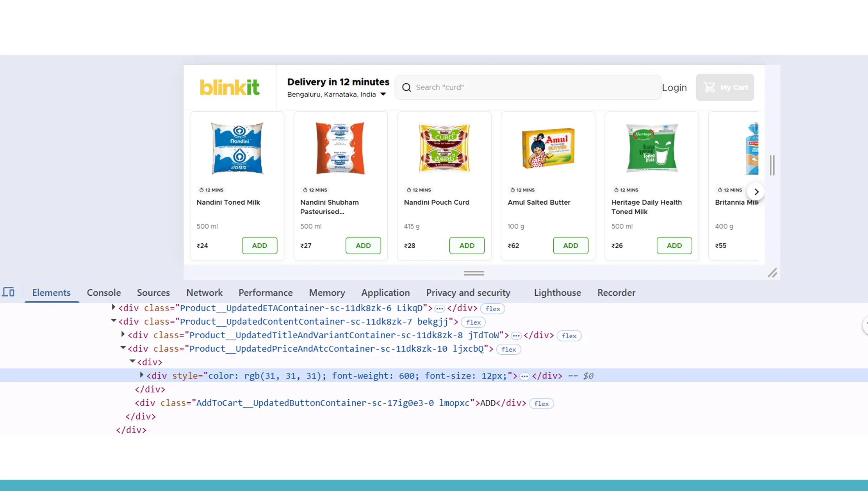The image size is (868, 491).
Task: Open the Privacy and security tab
Action: tap(468, 293)
